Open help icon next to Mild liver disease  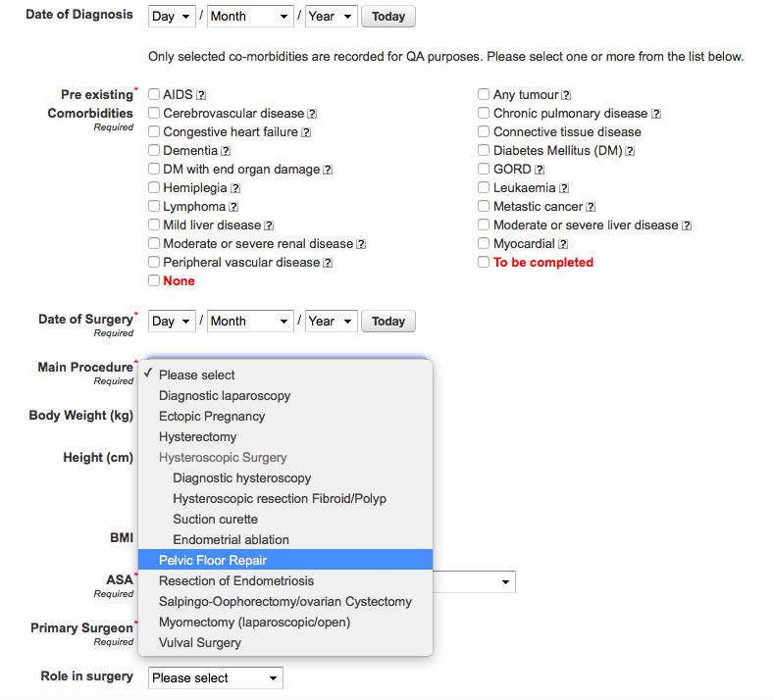269,225
